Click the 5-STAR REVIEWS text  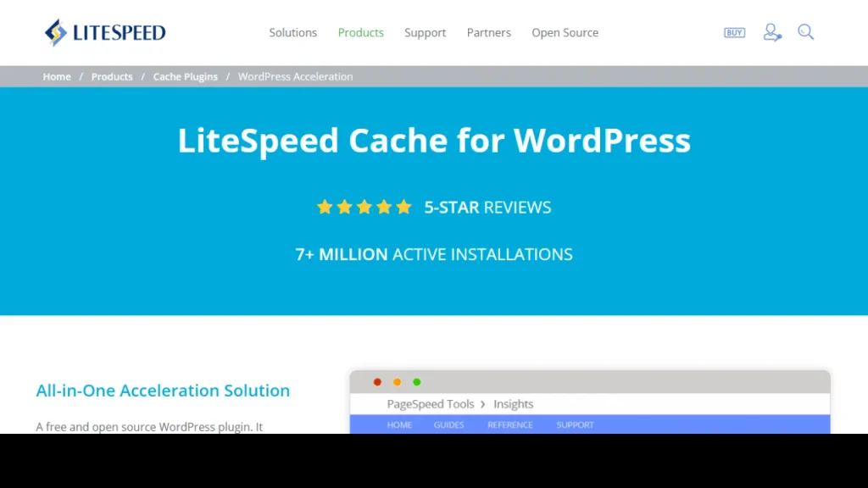click(487, 207)
